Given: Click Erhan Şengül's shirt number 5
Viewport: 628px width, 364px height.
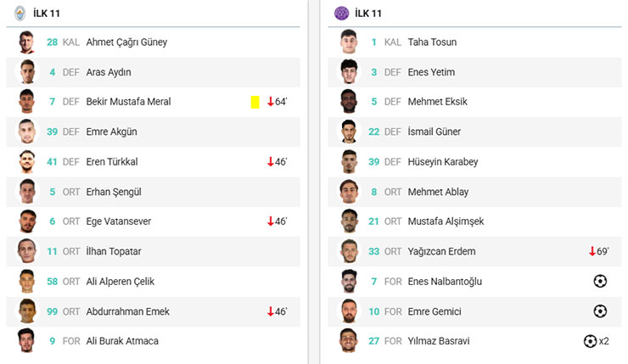Looking at the screenshot, I should point(53,192).
